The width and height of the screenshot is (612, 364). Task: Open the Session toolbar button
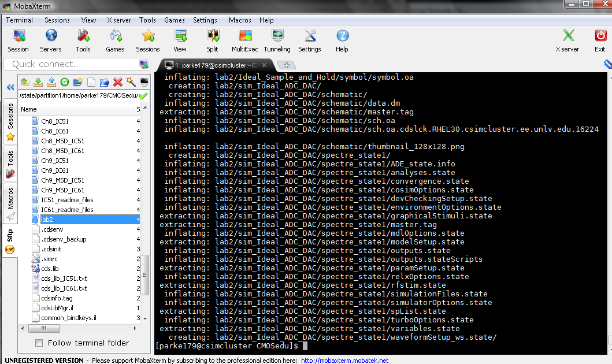18,40
